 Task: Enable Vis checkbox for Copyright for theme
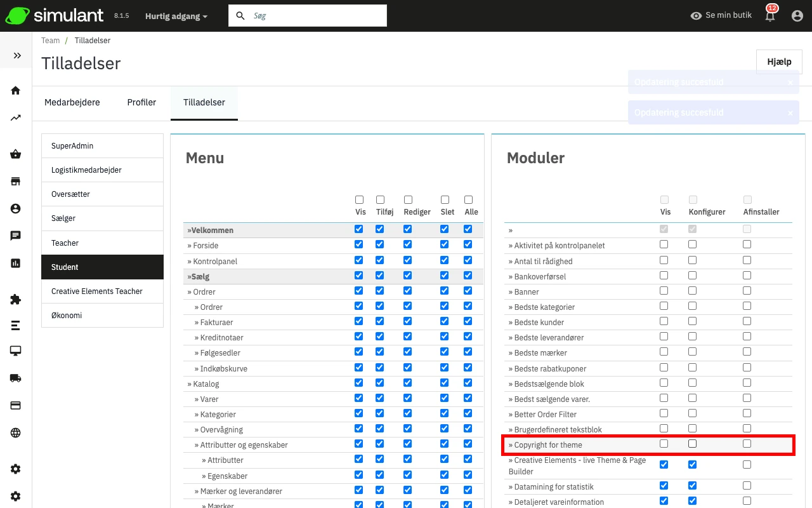[664, 444]
